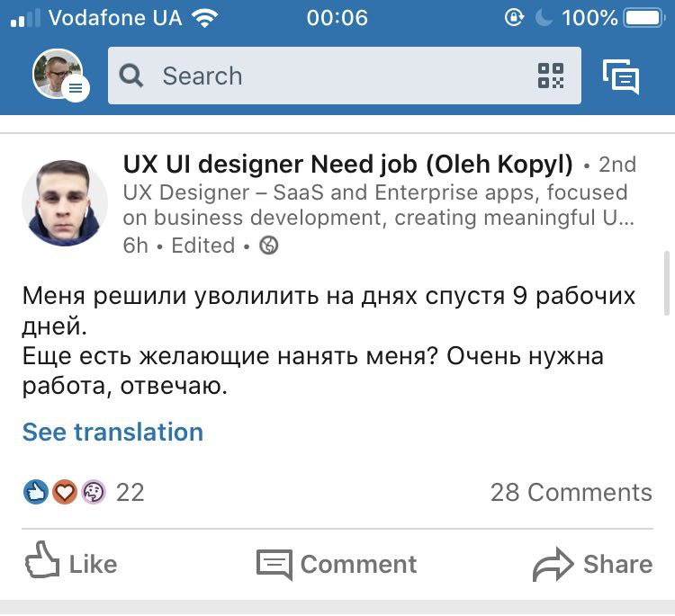Focus the Search input field
Viewport: 675px width, 616px height.
click(x=345, y=76)
